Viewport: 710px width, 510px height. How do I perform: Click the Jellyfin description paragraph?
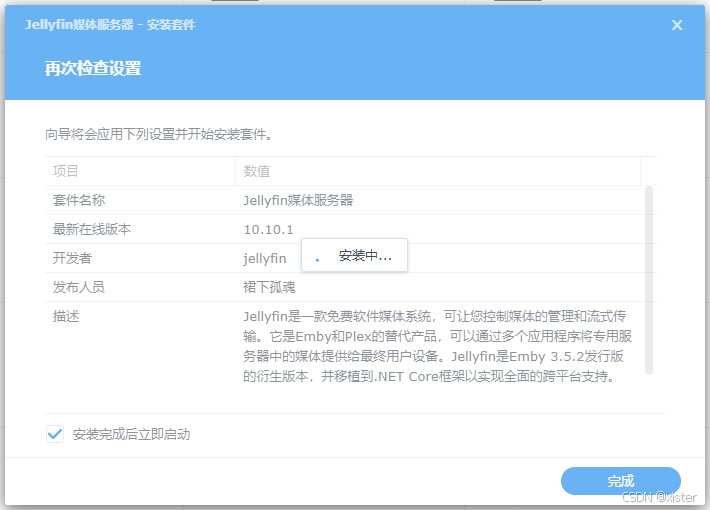[437, 346]
